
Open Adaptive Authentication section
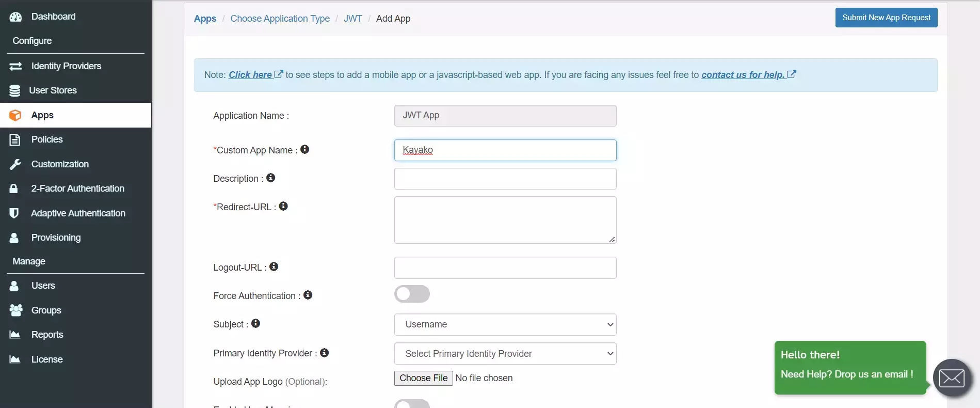[x=78, y=213]
